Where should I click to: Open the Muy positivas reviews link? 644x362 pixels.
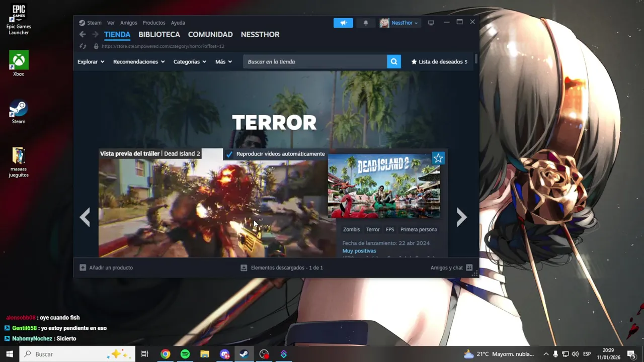(x=359, y=251)
